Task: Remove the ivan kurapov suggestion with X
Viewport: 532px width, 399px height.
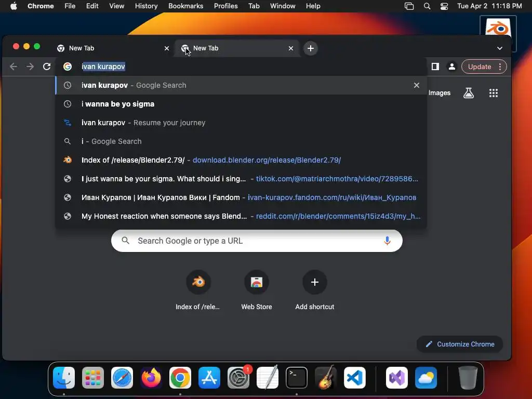Action: click(417, 85)
